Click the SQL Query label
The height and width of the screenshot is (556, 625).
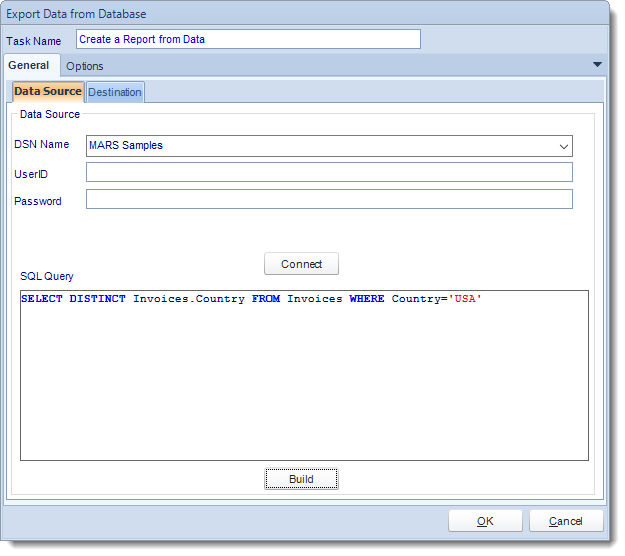47,276
